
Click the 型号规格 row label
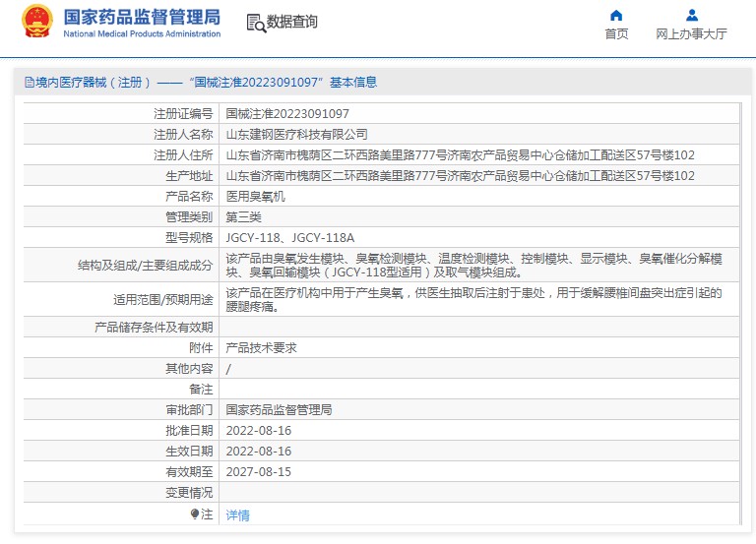coord(189,238)
